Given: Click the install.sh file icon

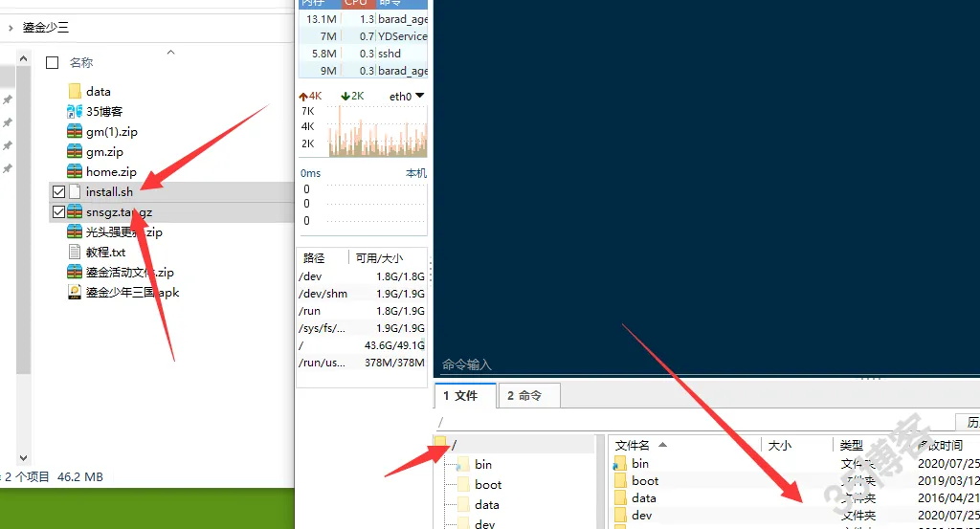Looking at the screenshot, I should point(75,191).
